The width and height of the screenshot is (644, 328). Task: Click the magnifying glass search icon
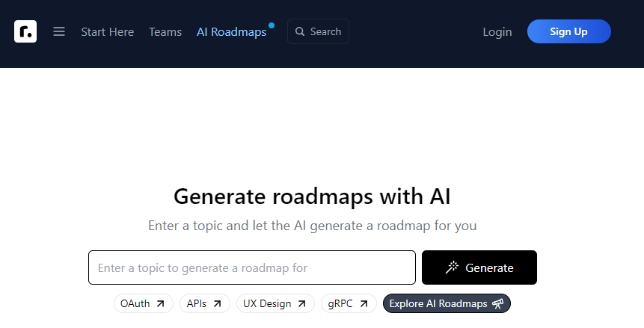pos(300,31)
